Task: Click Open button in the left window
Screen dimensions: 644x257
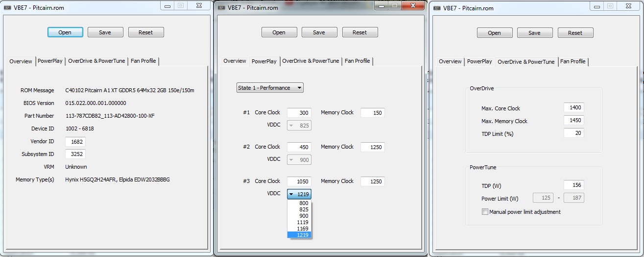Action: pos(65,32)
